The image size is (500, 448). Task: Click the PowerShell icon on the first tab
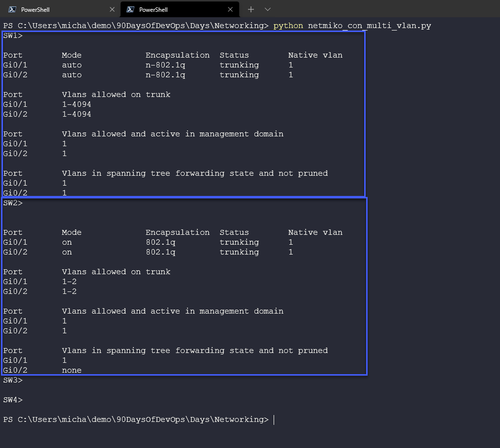11,9
